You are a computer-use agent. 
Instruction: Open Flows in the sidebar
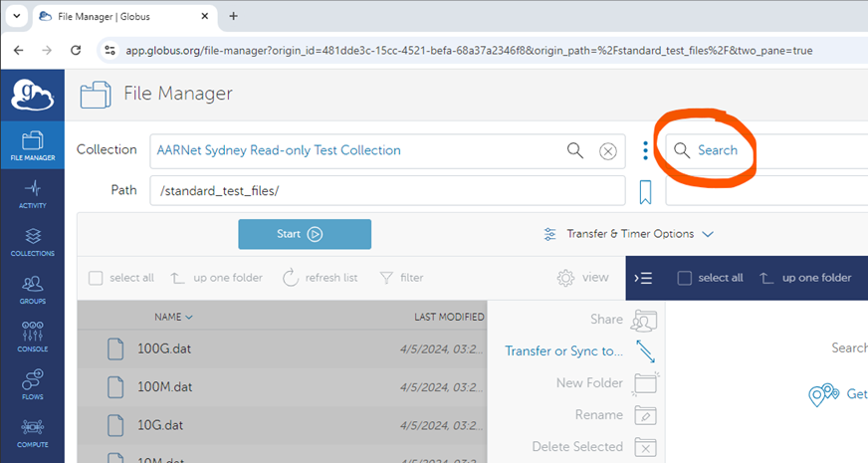(33, 385)
